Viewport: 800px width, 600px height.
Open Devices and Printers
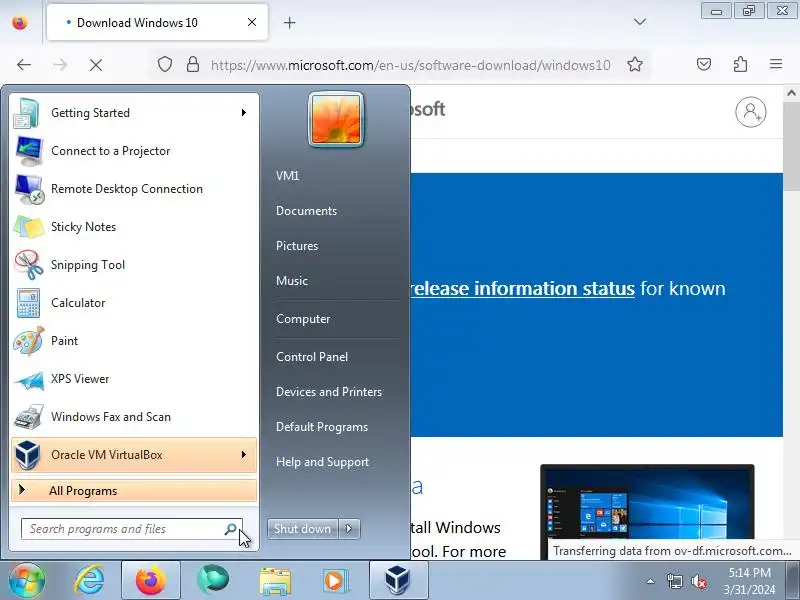(x=329, y=392)
